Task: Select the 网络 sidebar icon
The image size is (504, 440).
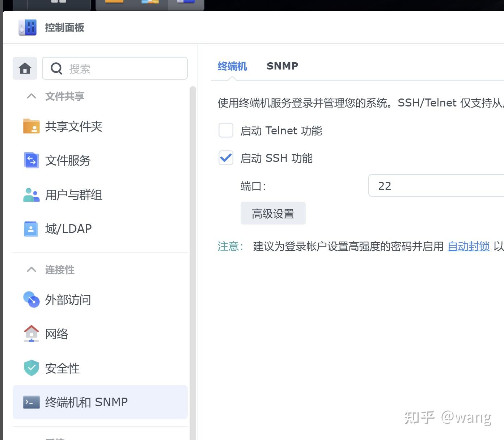Action: [x=31, y=334]
